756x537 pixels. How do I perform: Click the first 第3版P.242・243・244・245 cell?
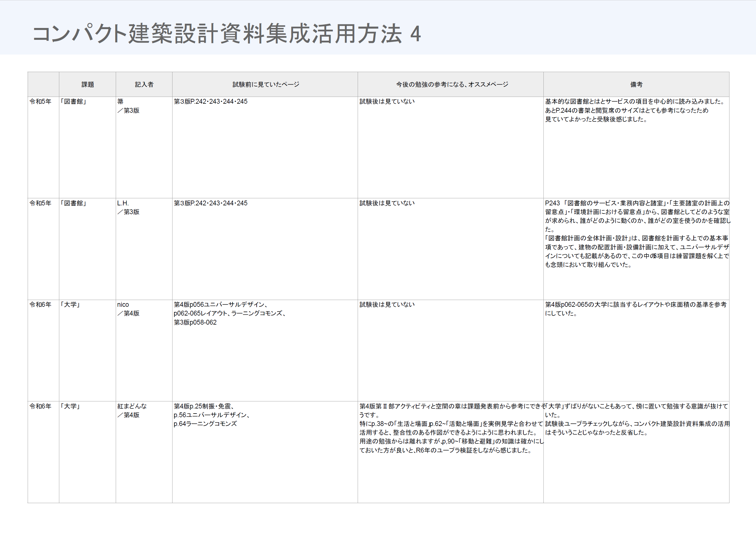click(211, 101)
